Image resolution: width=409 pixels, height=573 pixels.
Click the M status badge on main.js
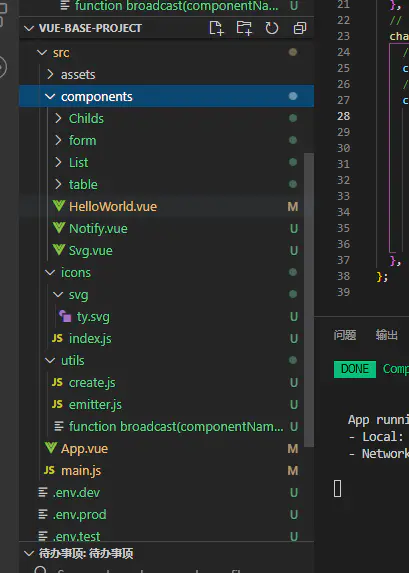coord(293,471)
